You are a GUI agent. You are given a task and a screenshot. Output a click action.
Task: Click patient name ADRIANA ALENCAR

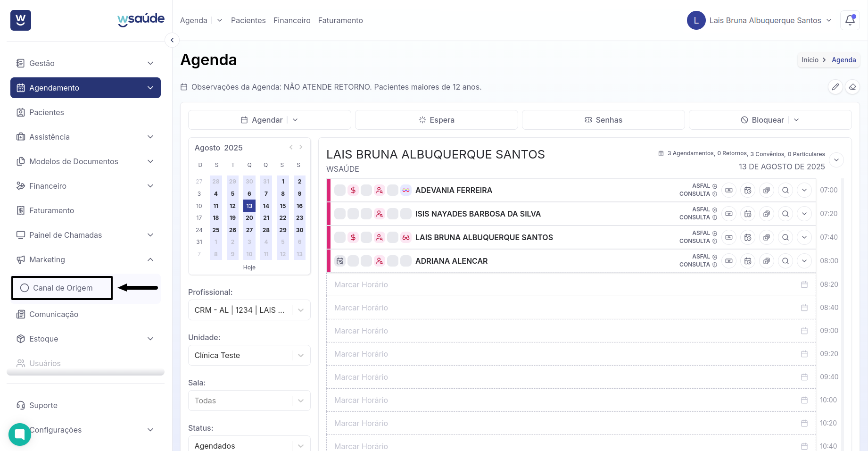[x=451, y=261]
